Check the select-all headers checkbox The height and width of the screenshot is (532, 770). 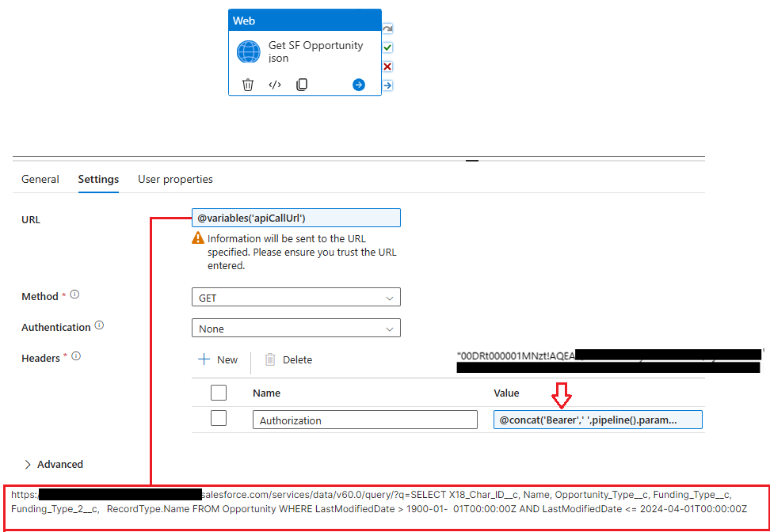219,392
